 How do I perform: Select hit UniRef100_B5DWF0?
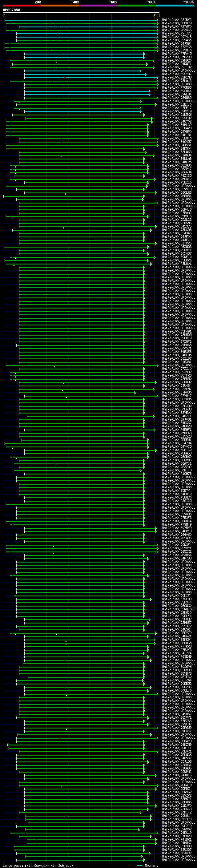(176, 139)
